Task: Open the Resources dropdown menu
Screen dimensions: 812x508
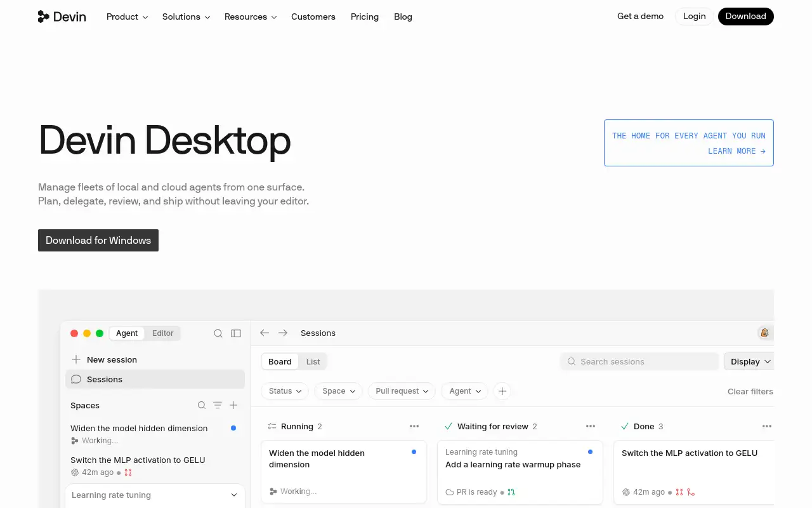Action: (251, 17)
